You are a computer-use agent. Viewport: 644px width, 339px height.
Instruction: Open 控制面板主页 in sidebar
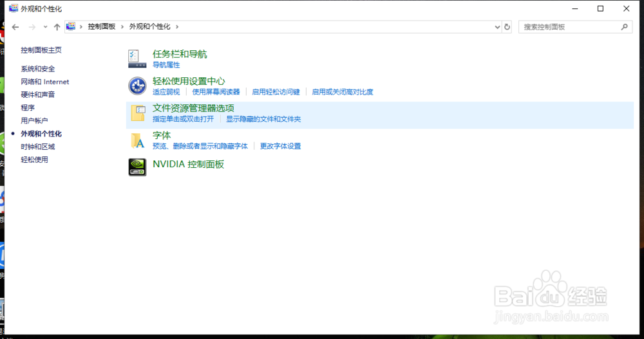41,50
